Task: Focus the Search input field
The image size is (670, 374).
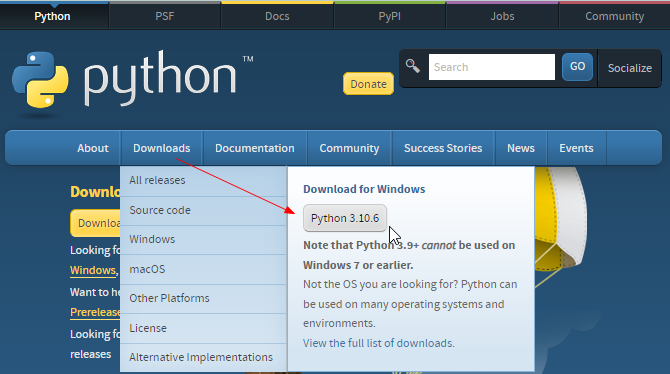Action: coord(492,67)
